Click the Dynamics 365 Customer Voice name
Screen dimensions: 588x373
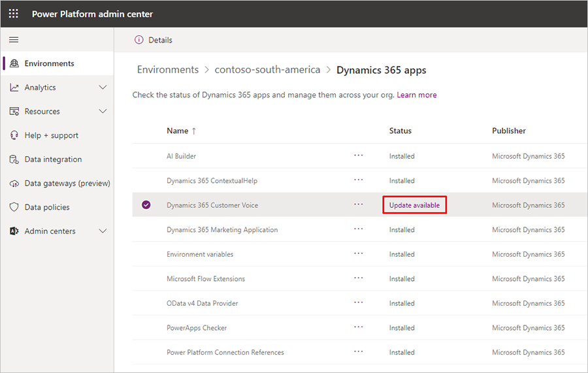(x=212, y=205)
